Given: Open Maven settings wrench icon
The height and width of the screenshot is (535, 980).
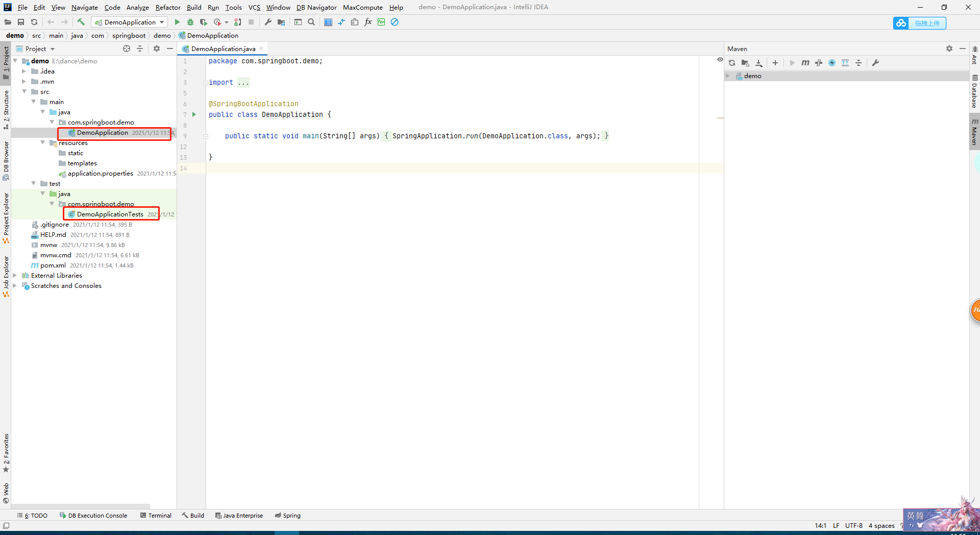Looking at the screenshot, I should point(875,63).
